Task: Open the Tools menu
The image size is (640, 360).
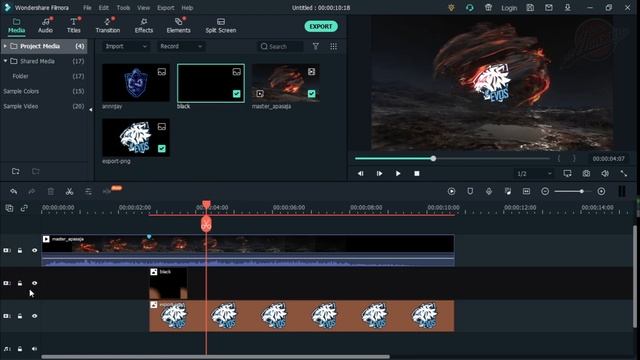Action: tap(123, 8)
